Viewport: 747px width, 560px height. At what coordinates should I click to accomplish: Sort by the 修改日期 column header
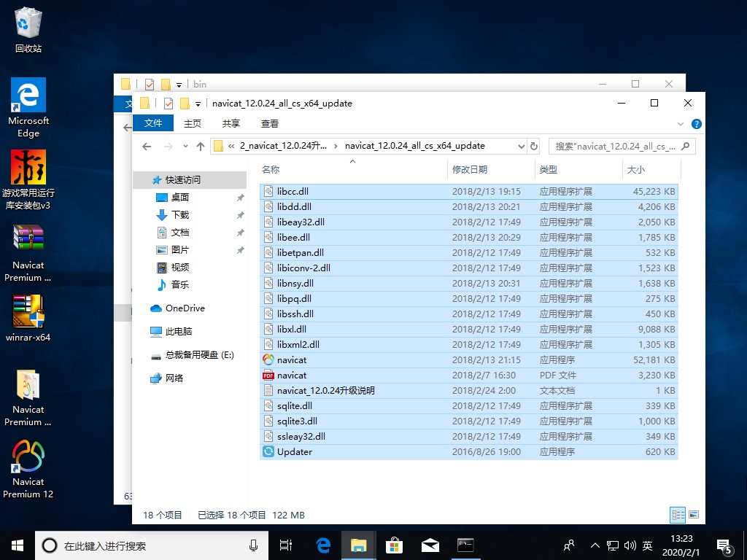491,169
